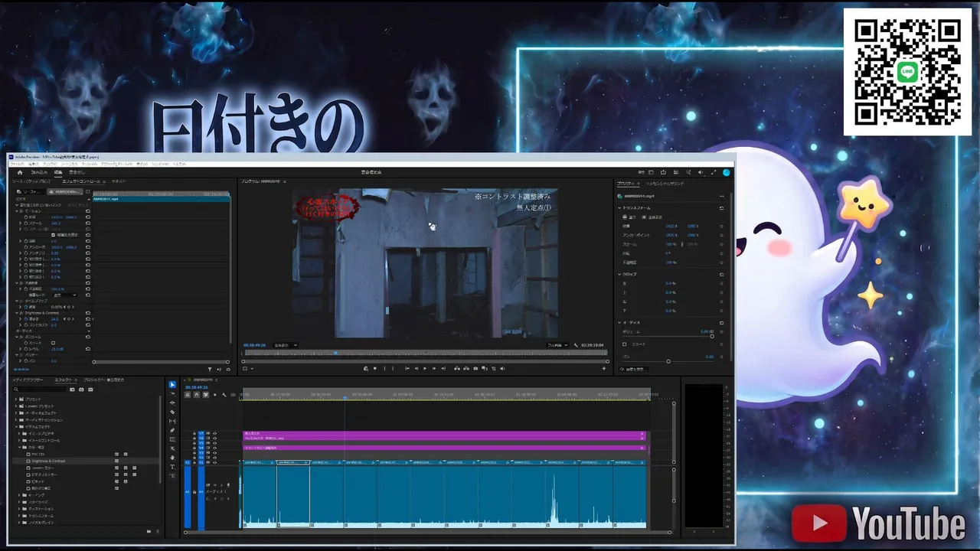Open the File menu in Premiere
980x551 pixels.
[17, 164]
